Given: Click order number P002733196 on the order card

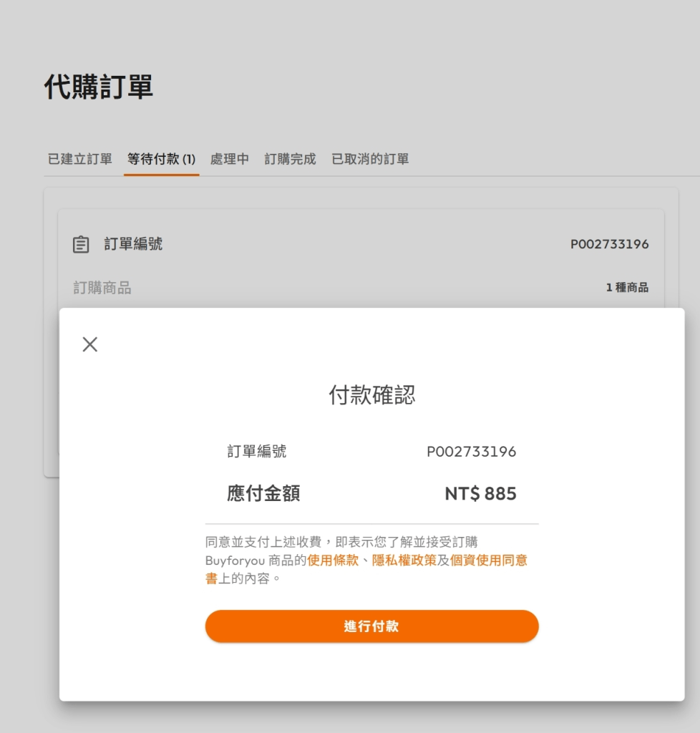Looking at the screenshot, I should click(609, 244).
